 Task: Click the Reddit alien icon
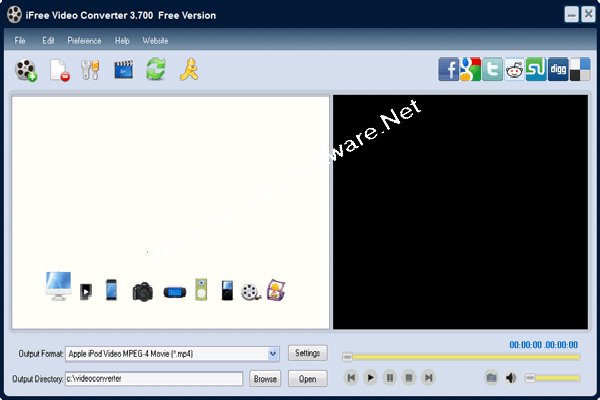point(514,70)
